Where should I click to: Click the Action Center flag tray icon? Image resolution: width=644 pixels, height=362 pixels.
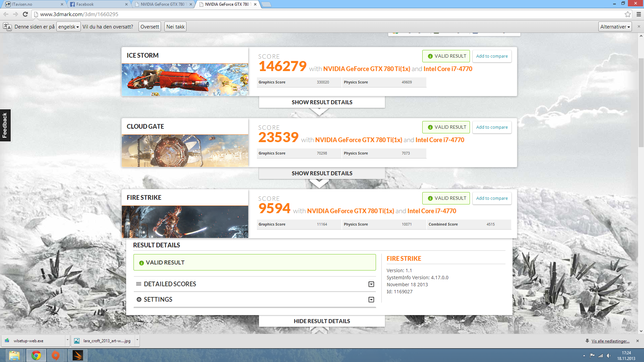(592, 356)
